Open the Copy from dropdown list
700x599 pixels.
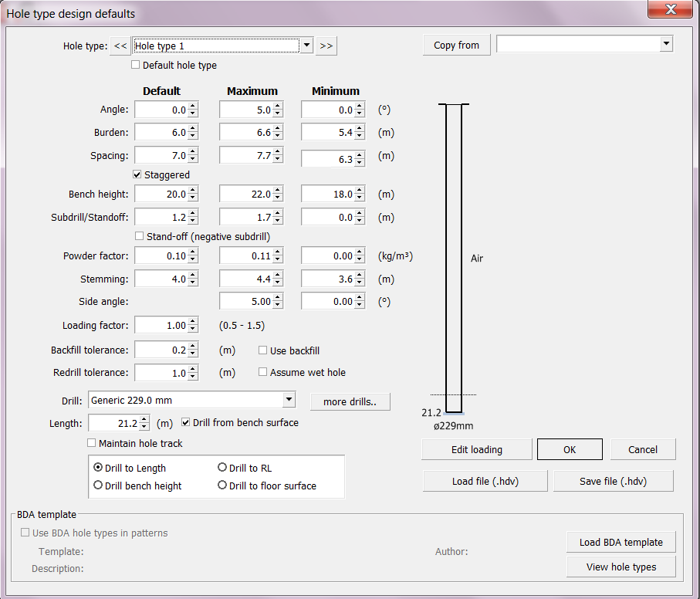pyautogui.click(x=667, y=44)
